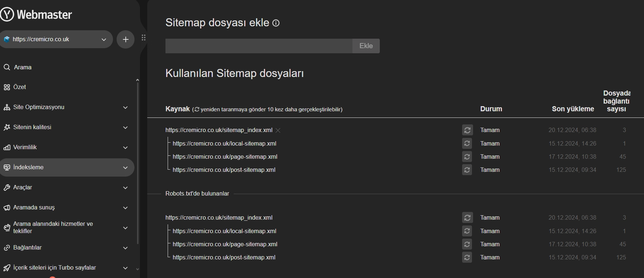Image resolution: width=644 pixels, height=278 pixels.
Task: Click the six-dot drag handle icon
Action: pos(144,38)
